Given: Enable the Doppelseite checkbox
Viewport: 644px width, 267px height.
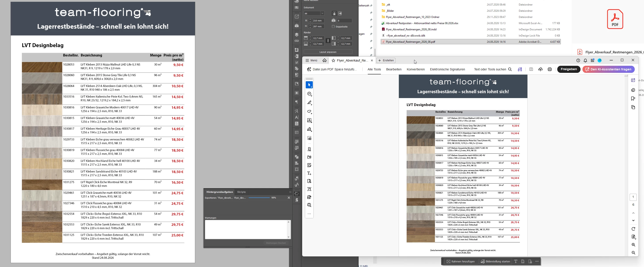Looking at the screenshot, I should point(333,27).
